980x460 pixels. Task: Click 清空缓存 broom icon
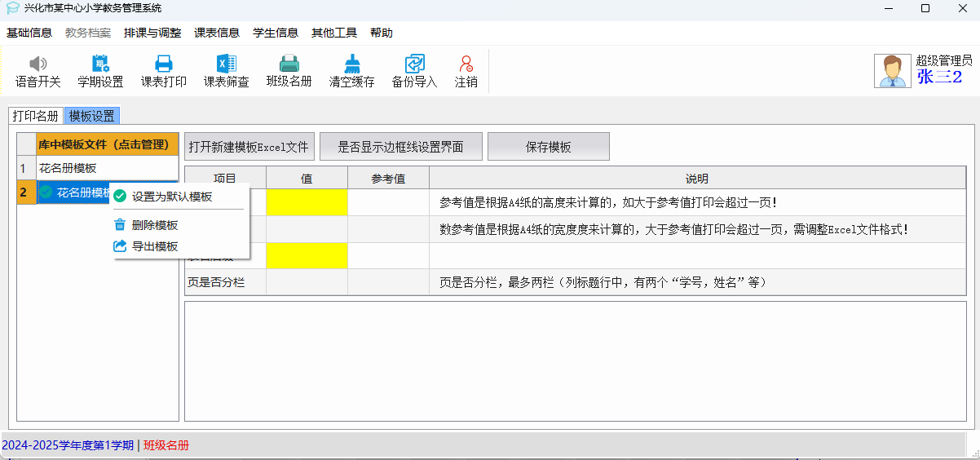coord(351,64)
